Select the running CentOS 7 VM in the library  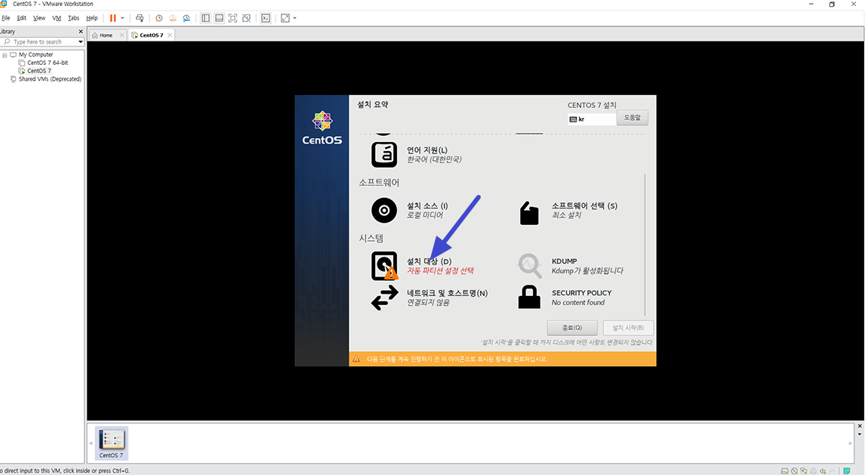[x=38, y=71]
